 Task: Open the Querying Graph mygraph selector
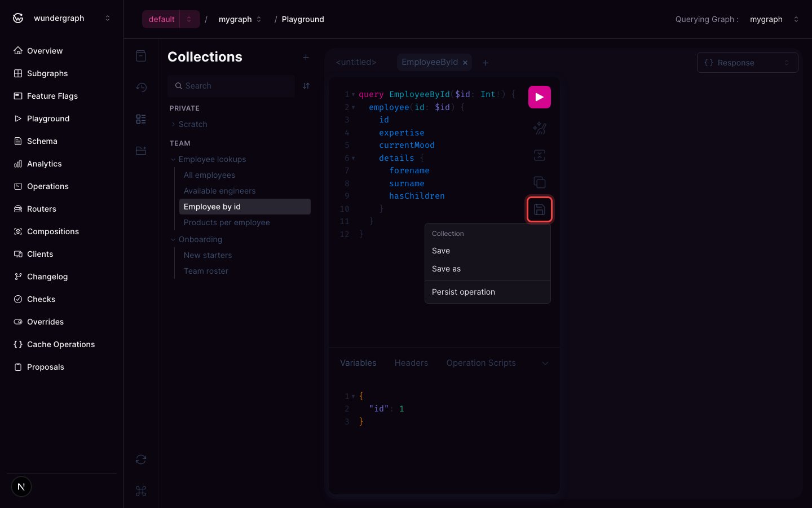(774, 19)
